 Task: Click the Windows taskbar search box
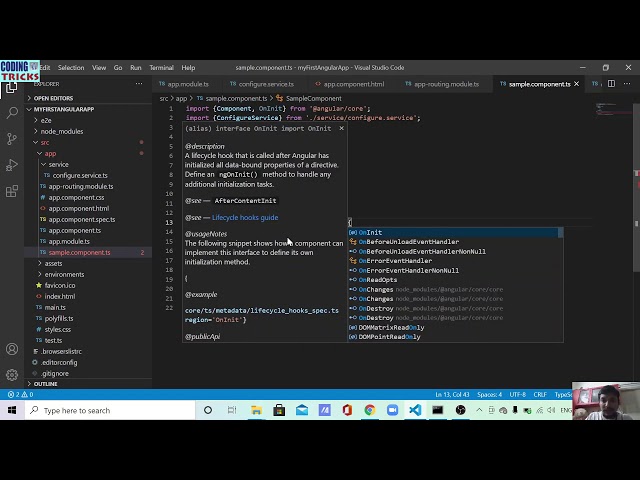[110, 410]
